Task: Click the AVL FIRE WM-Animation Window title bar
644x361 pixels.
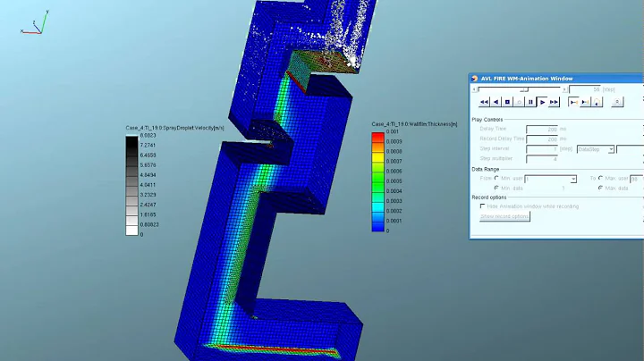Action: tap(556, 79)
